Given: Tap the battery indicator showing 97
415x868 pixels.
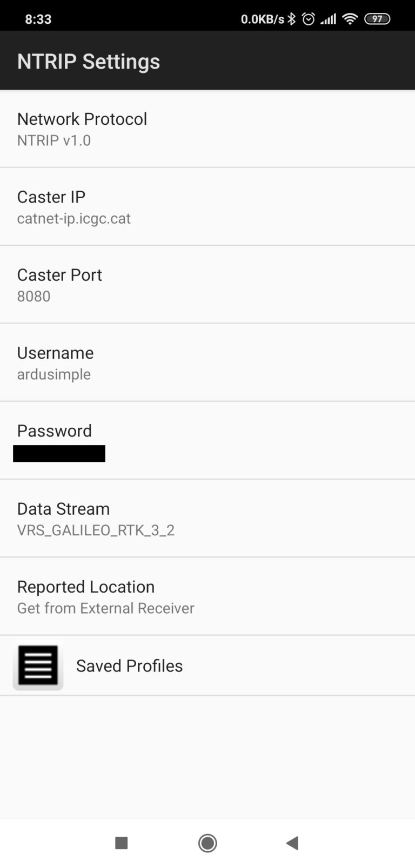Looking at the screenshot, I should (x=378, y=18).
